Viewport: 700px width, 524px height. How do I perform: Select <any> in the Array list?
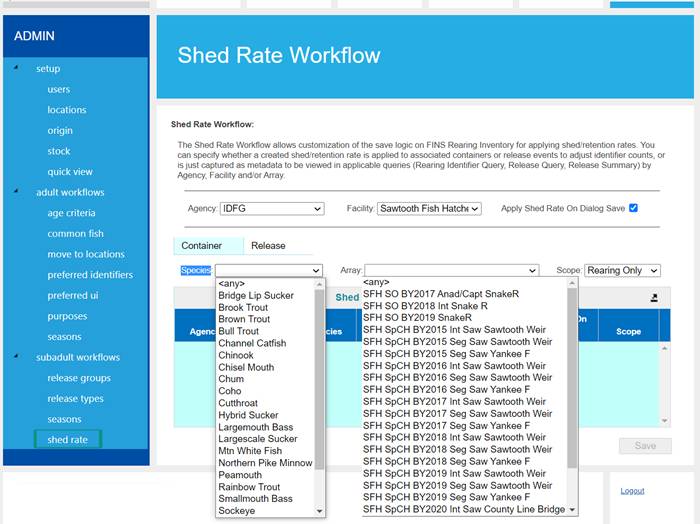pos(377,282)
